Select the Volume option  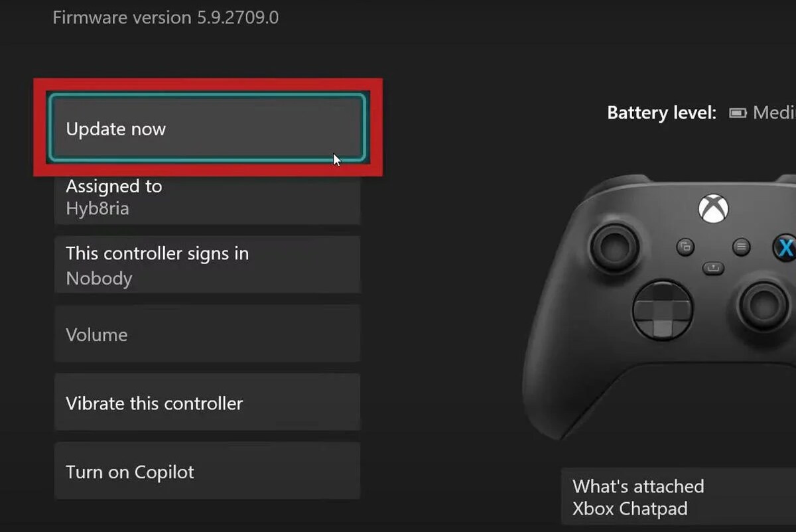(x=207, y=334)
